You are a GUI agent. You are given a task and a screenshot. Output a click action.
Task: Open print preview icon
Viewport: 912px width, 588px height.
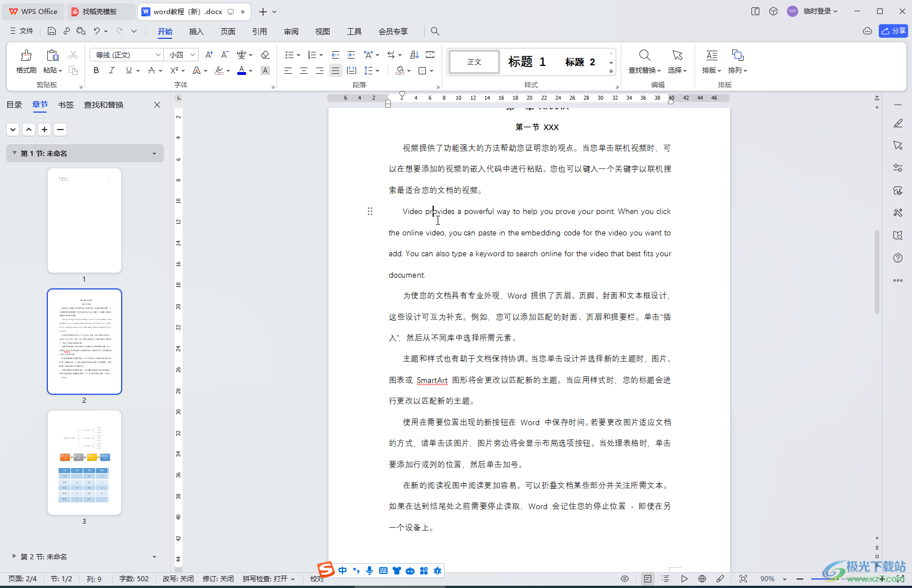81,32
